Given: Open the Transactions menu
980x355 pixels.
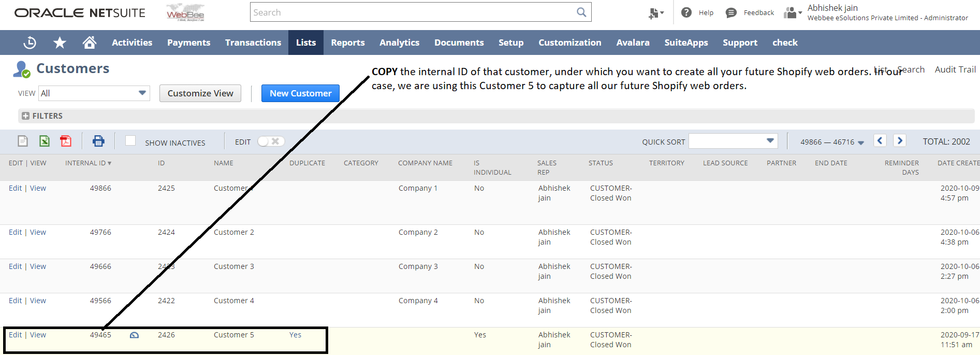Looking at the screenshot, I should (253, 42).
